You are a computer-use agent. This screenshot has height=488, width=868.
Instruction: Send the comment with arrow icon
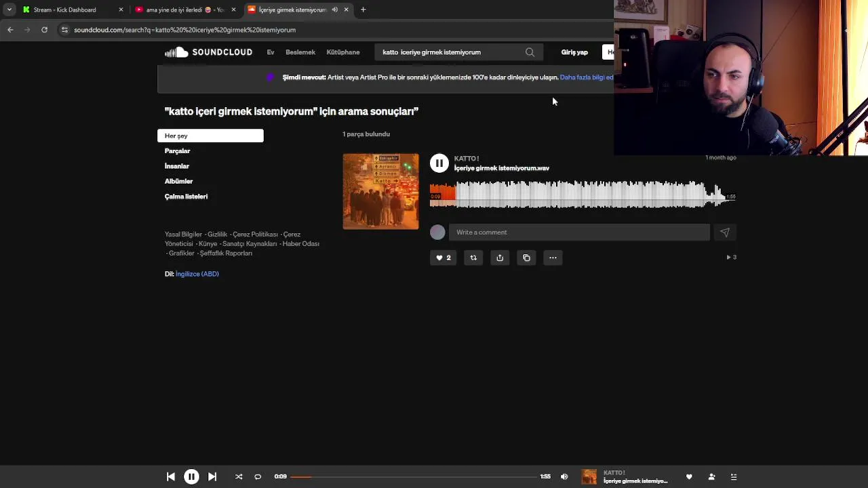725,232
